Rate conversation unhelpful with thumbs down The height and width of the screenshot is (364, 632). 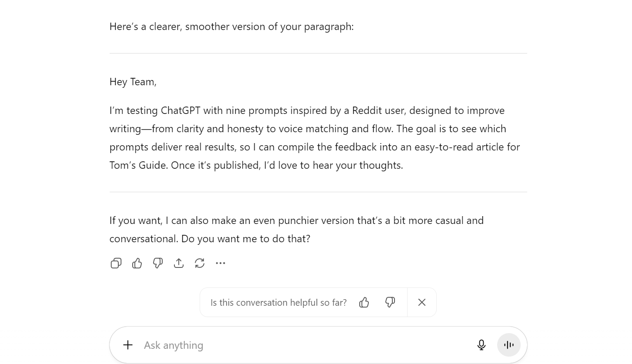tap(390, 302)
